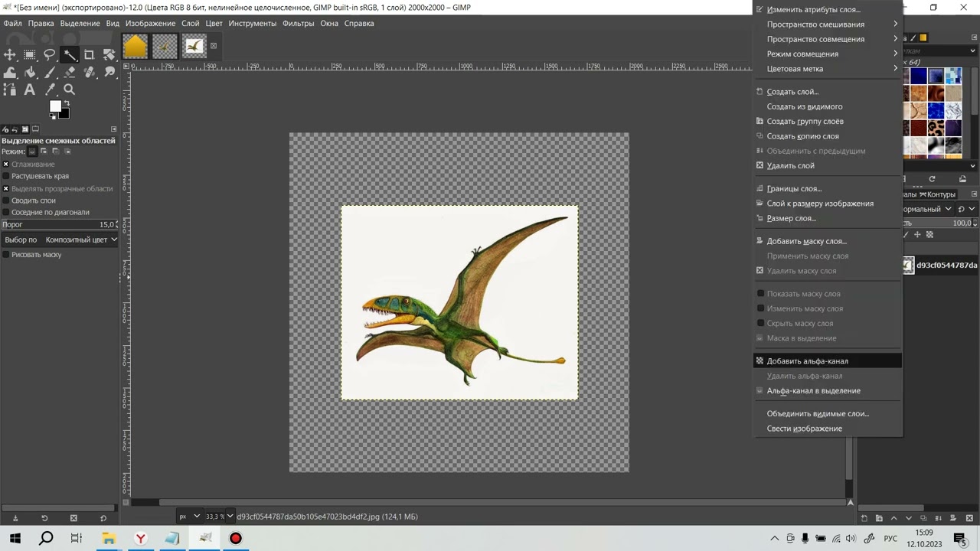Viewport: 980px width, 551px height.
Task: Enable Сводить слои checkbox
Action: click(x=6, y=201)
